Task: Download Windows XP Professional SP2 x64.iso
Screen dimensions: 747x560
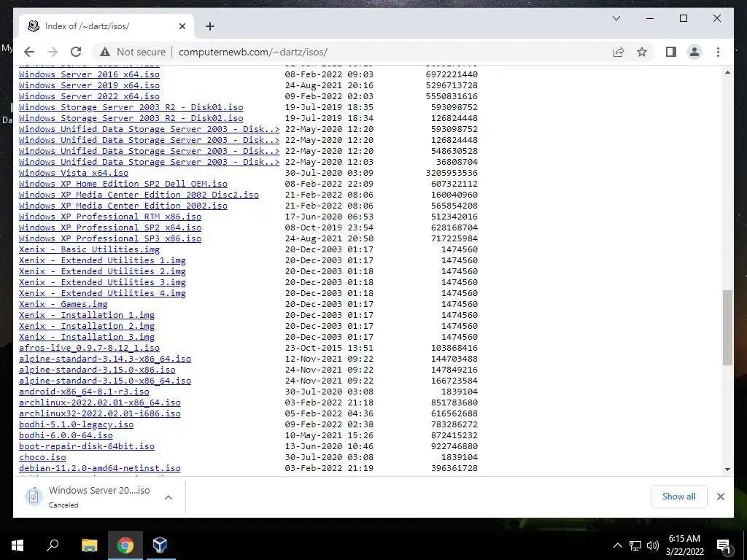Action: [x=110, y=227]
